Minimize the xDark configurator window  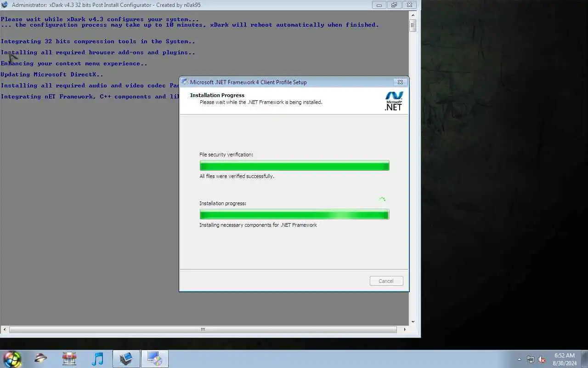(x=379, y=5)
